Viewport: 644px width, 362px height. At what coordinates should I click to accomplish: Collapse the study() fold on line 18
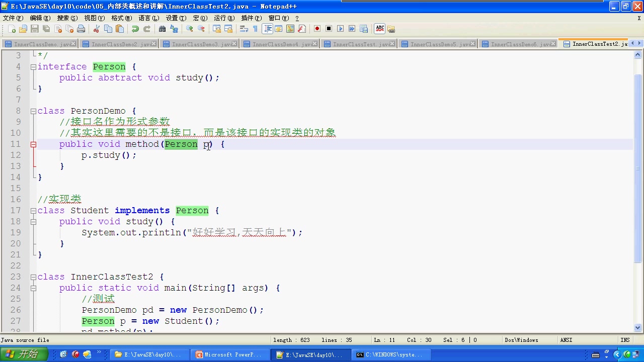pos(33,222)
